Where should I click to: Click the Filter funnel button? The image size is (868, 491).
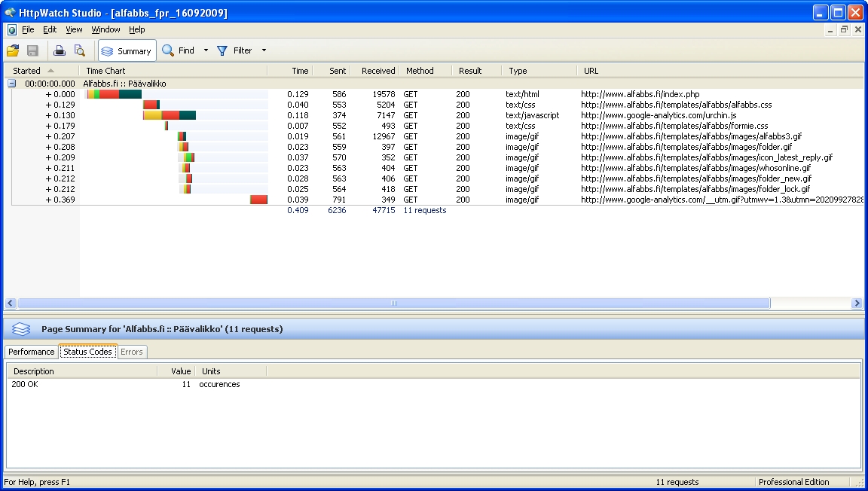[234, 50]
